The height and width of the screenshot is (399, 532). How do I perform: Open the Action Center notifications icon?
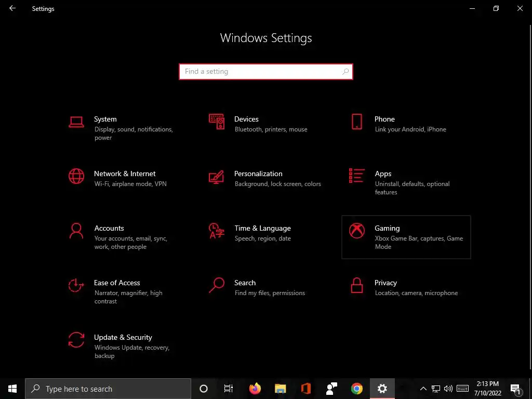pos(515,389)
